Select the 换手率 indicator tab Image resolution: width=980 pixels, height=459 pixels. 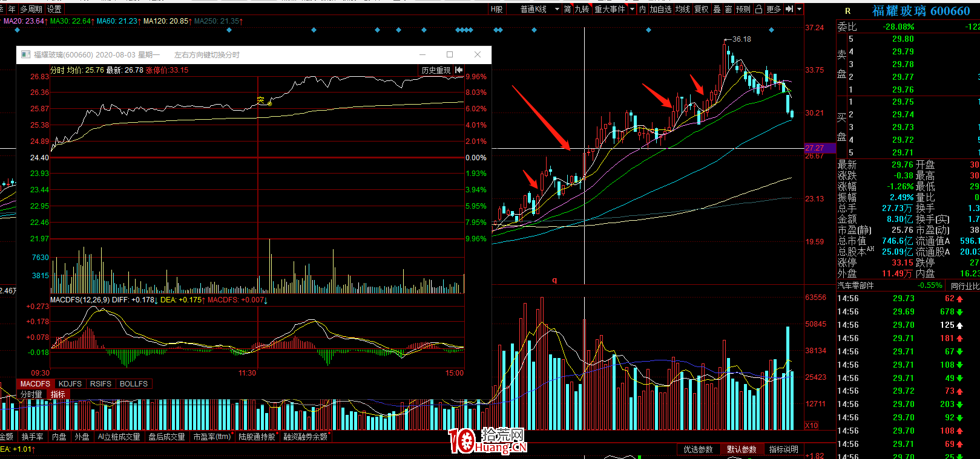click(32, 437)
